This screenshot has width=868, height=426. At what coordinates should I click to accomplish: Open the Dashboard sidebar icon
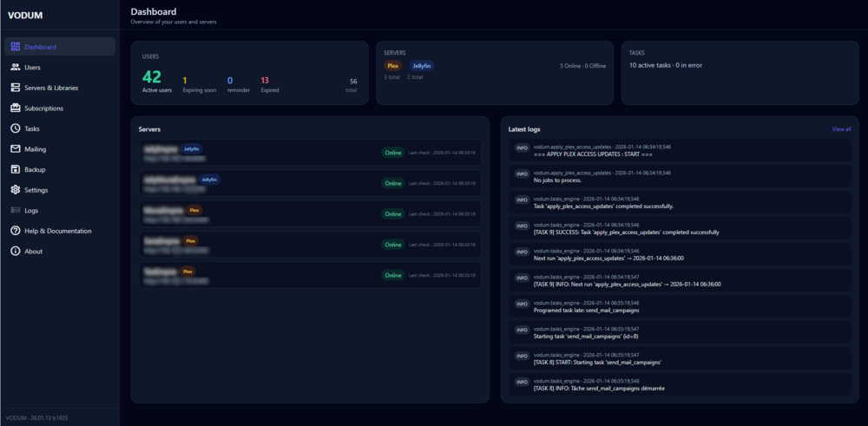(x=16, y=47)
